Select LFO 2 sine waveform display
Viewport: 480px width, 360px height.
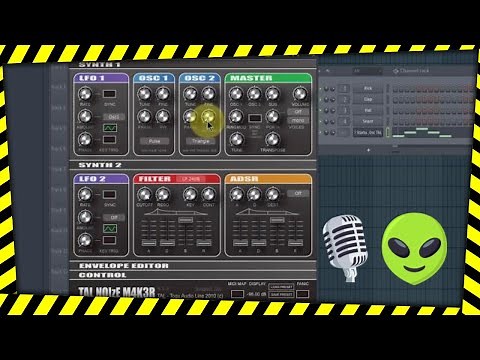[110, 229]
